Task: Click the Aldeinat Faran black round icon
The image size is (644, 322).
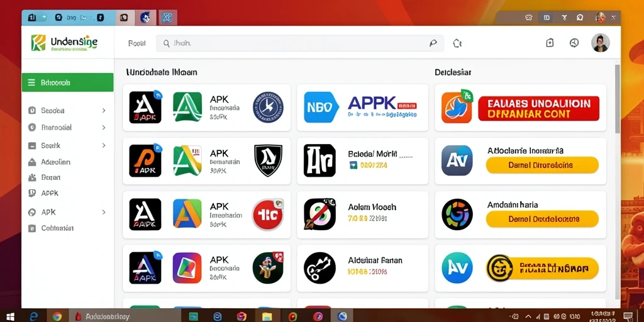Action: click(x=319, y=268)
